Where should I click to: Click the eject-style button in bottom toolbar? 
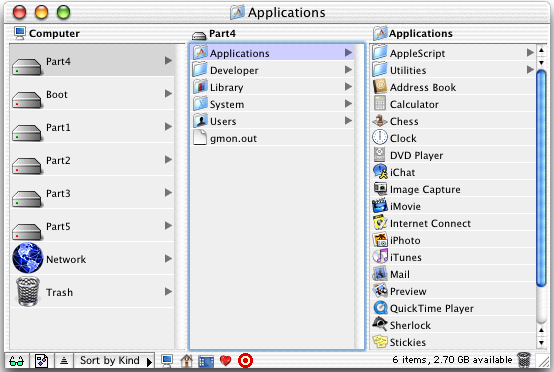point(64,361)
